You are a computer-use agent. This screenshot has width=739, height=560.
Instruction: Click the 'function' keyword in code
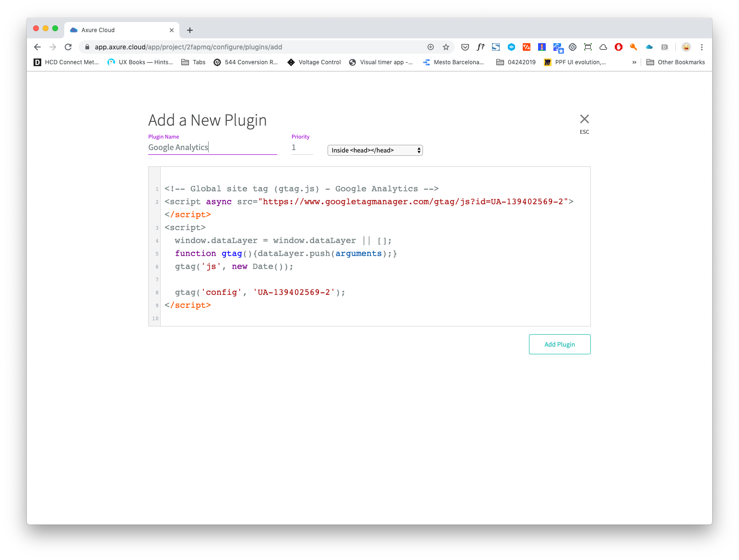pos(196,254)
